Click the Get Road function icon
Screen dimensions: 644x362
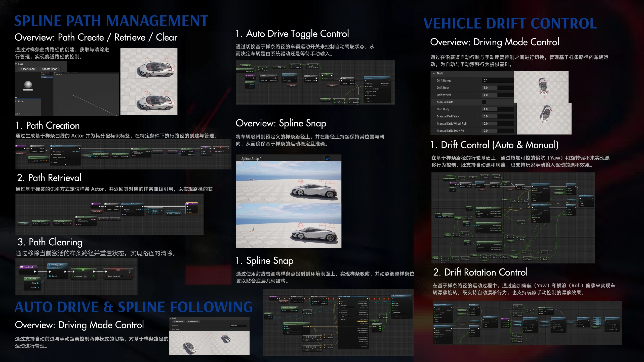(26, 279)
